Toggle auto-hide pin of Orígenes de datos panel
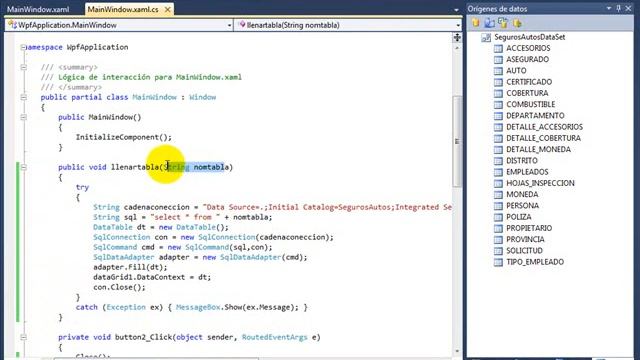The width and height of the screenshot is (640, 360). [x=619, y=8]
